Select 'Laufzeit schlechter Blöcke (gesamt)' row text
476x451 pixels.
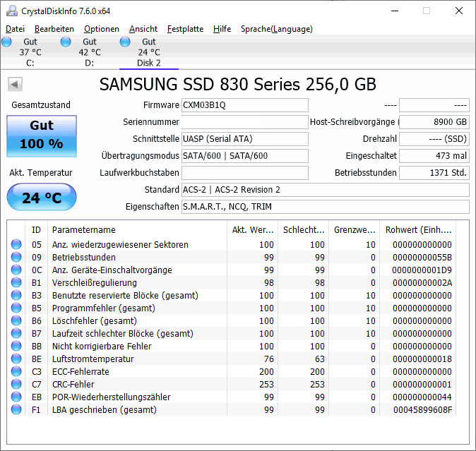(x=123, y=333)
